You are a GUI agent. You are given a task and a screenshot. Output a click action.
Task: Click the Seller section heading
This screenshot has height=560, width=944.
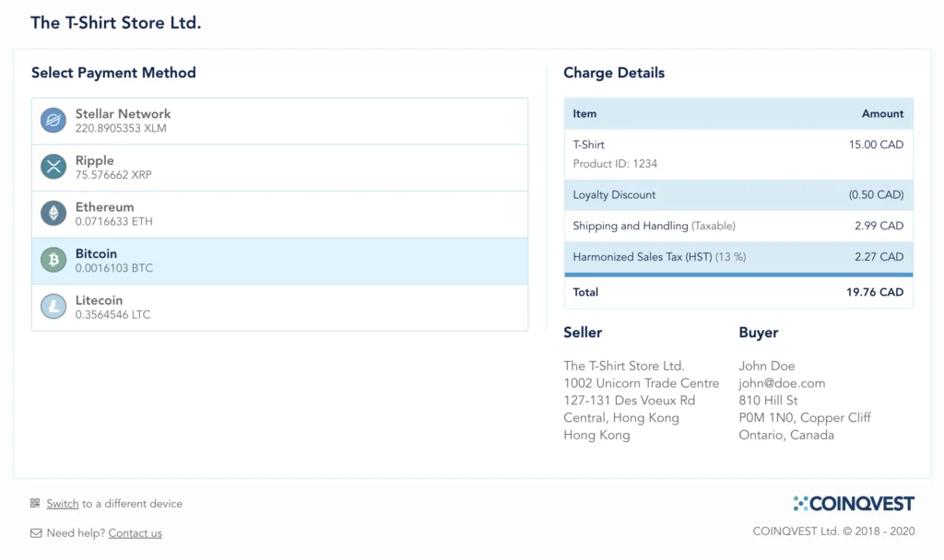pyautogui.click(x=583, y=332)
